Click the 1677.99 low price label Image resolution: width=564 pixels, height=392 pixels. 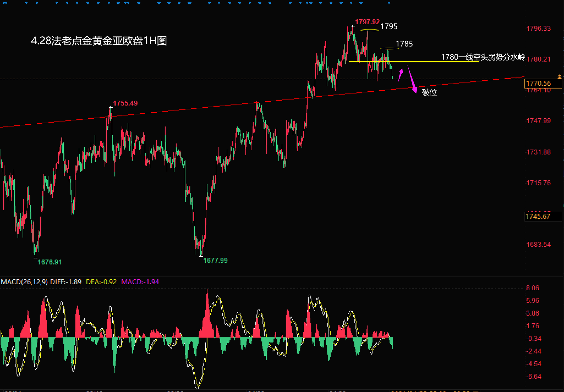click(215, 260)
